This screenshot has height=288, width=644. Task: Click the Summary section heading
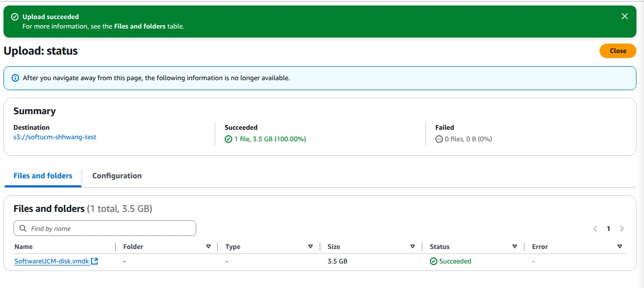pyautogui.click(x=35, y=111)
